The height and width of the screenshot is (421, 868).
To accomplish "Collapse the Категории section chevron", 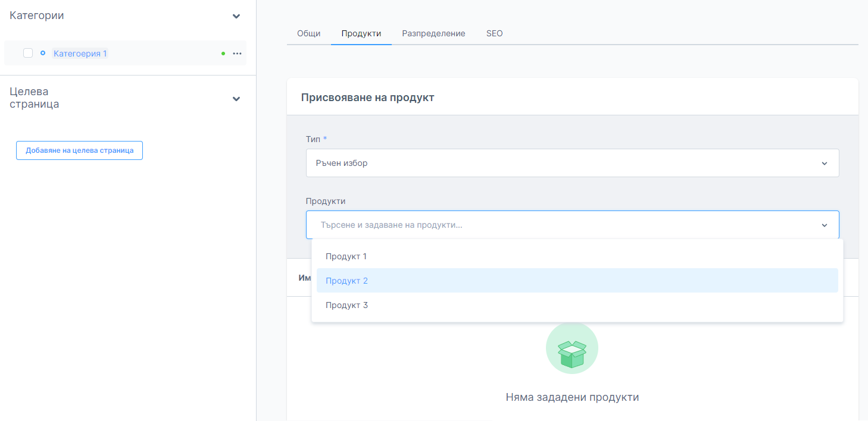I will point(236,16).
